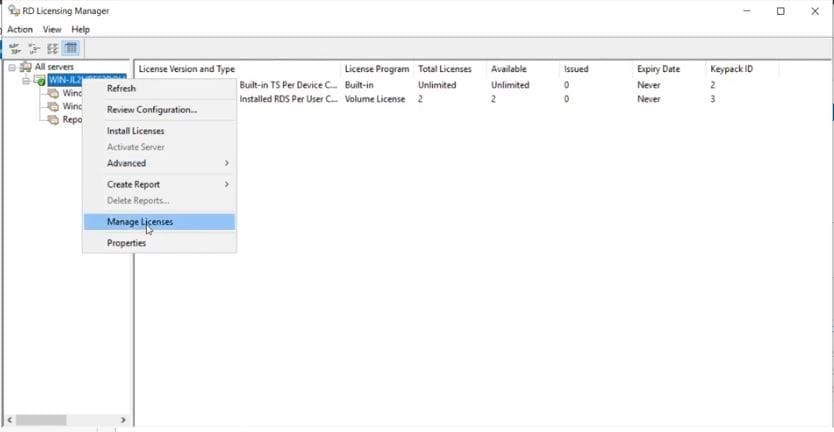The height and width of the screenshot is (432, 834).
Task: Click the Reports node icon in tree
Action: (53, 119)
